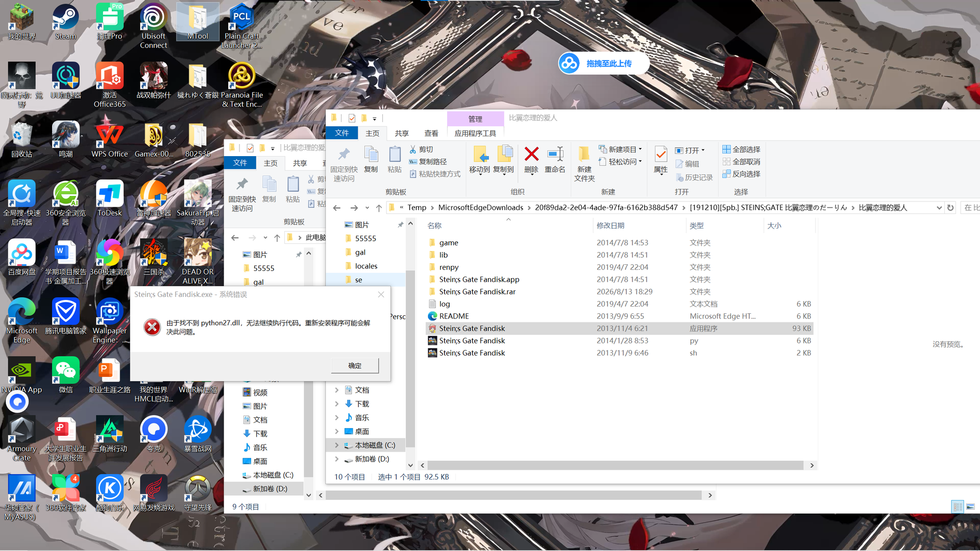Viewport: 980px width, 551px height.
Task: Go back using front Explorer back arrow
Action: click(337, 208)
